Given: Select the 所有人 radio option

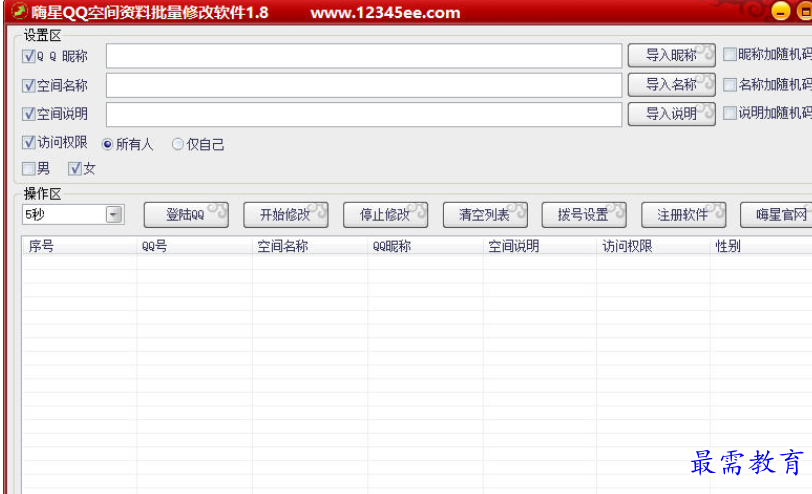Looking at the screenshot, I should tap(107, 144).
